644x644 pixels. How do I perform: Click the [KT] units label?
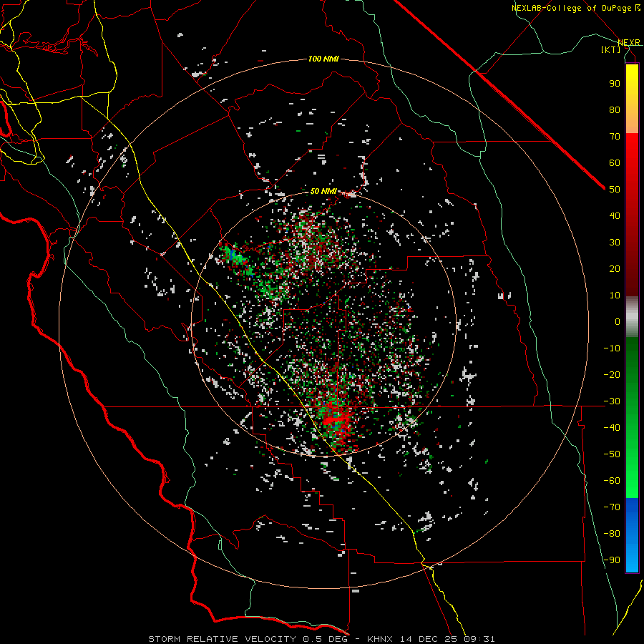(x=611, y=49)
